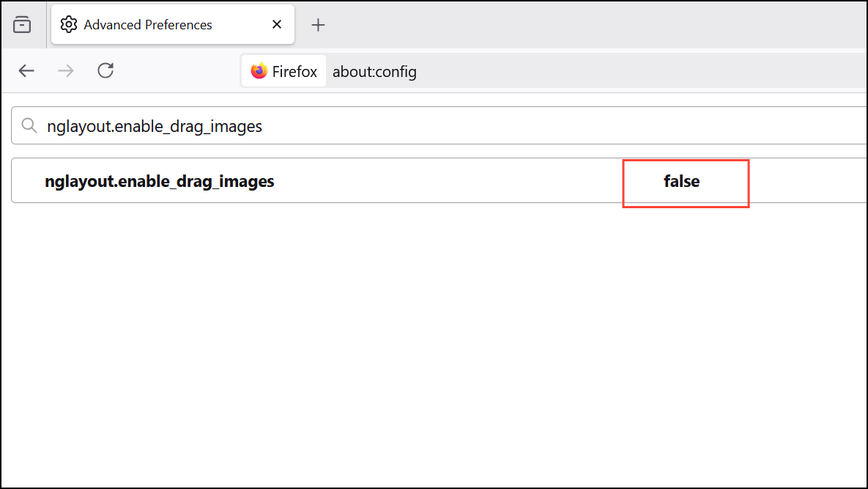Open Firefox View from the tab strip

point(23,25)
